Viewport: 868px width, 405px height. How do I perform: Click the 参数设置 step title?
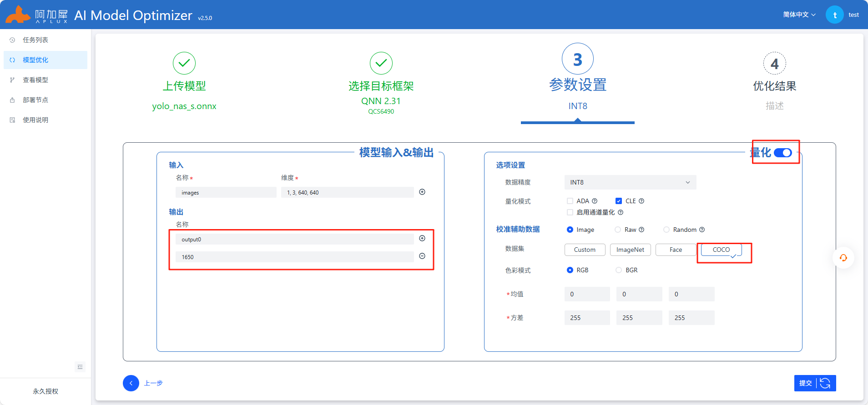click(578, 85)
